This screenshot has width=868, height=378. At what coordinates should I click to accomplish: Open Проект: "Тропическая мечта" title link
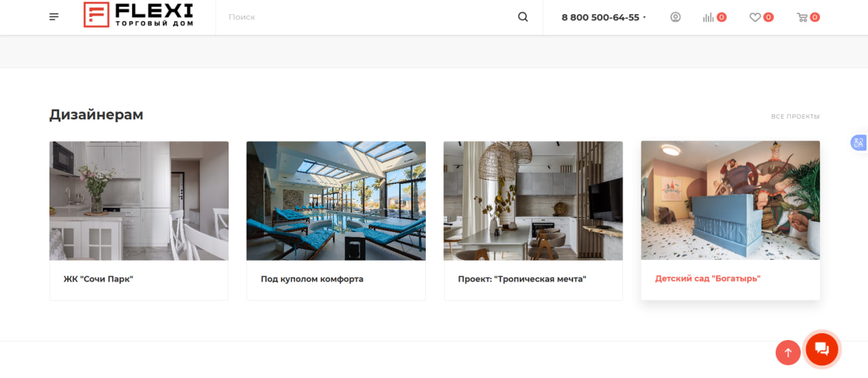coord(522,279)
